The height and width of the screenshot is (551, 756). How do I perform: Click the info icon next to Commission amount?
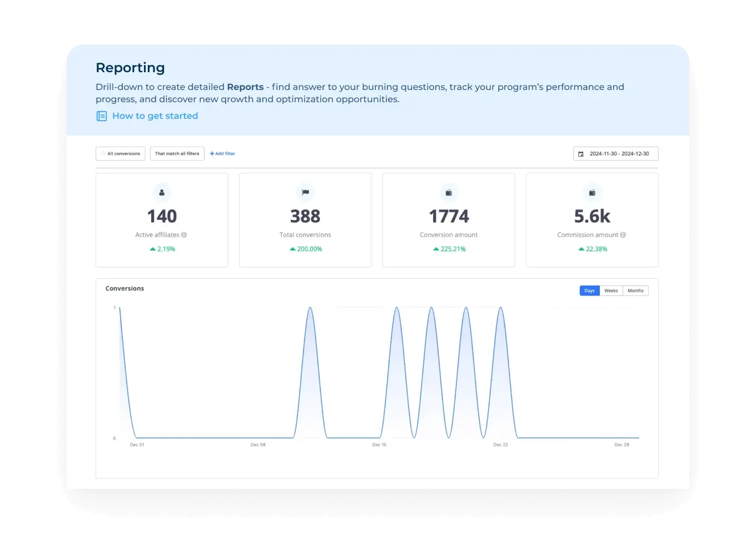point(622,234)
